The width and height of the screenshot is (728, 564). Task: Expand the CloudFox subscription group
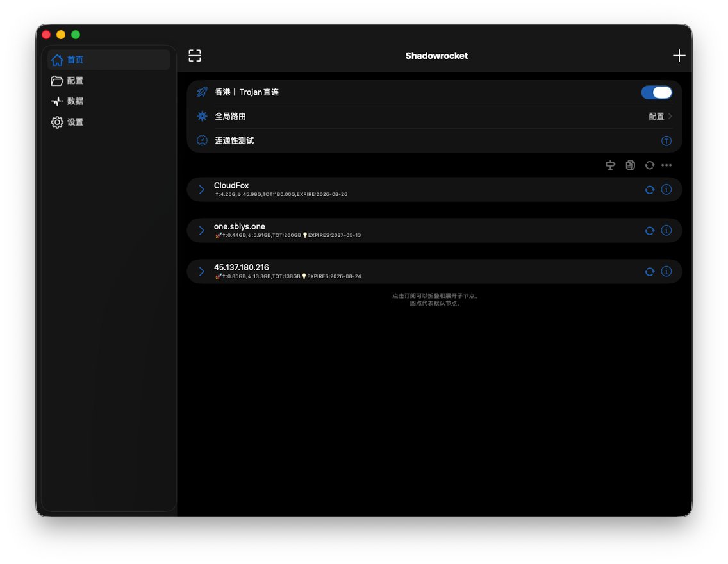201,190
